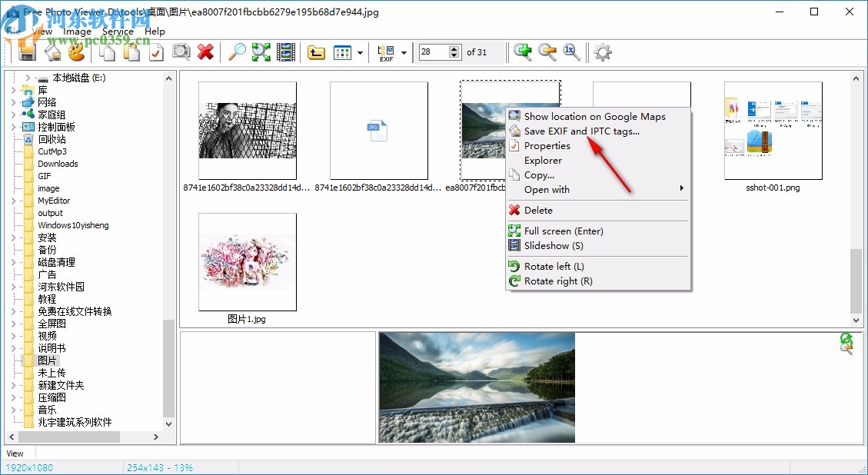Toggle the EXIF display button
The width and height of the screenshot is (868, 475).
pos(386,51)
